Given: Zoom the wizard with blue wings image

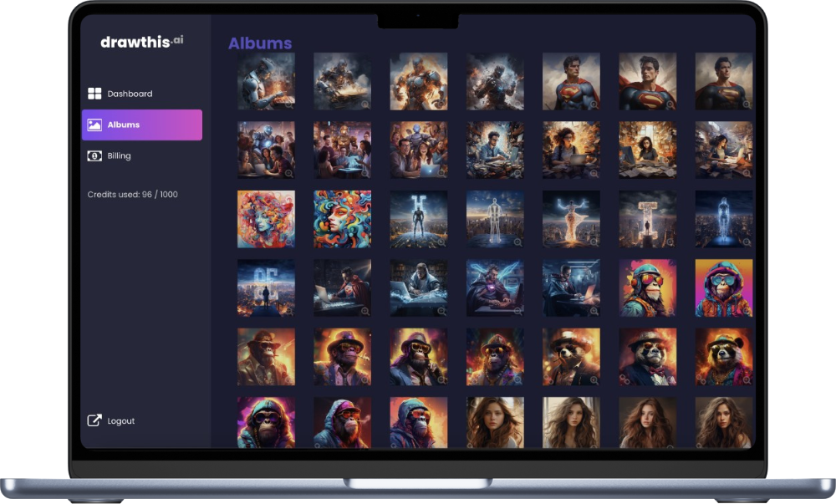Looking at the screenshot, I should [x=517, y=311].
